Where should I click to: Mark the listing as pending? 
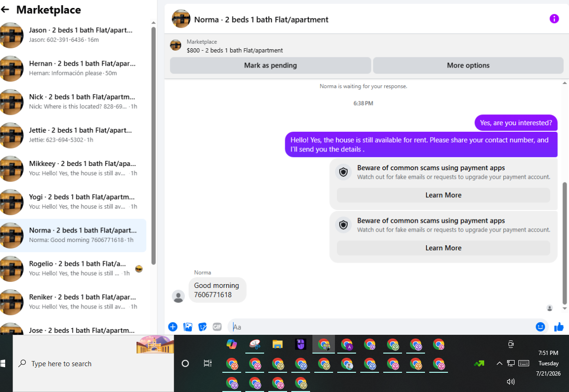click(270, 65)
